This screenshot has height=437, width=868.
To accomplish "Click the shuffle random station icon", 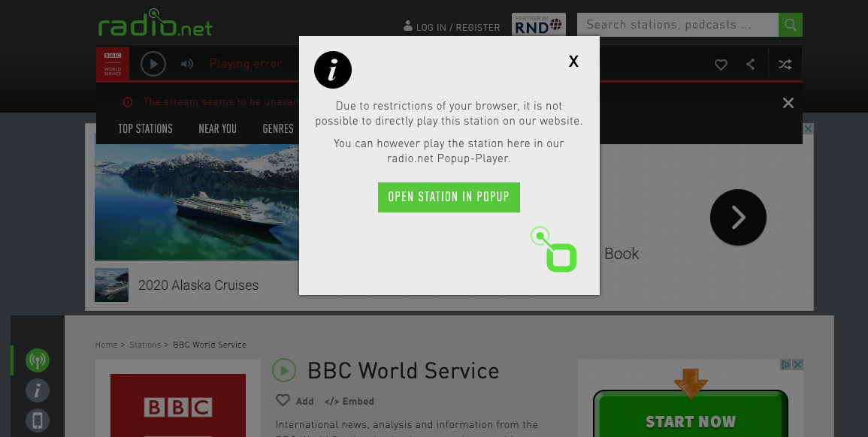I will click(785, 64).
